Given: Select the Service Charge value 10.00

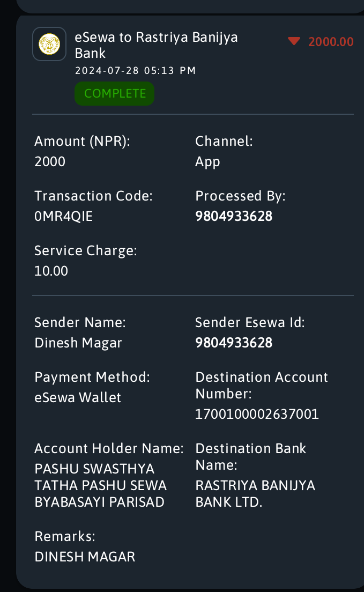Looking at the screenshot, I should click(51, 271).
